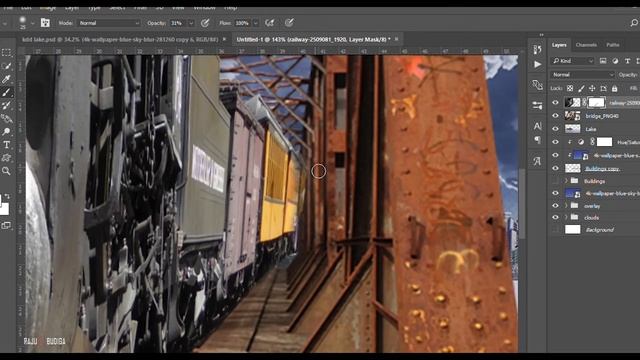Hide the bridge_PNG40 layer

point(556,116)
